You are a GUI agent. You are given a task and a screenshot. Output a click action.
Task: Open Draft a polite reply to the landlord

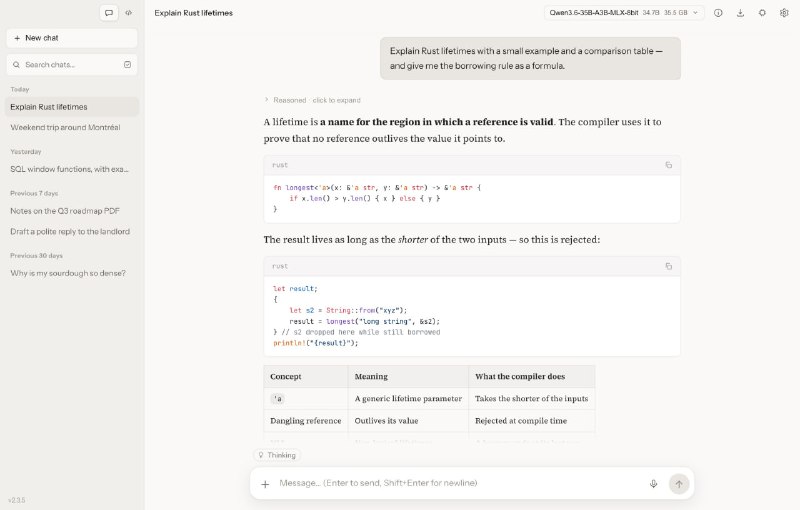(72, 232)
